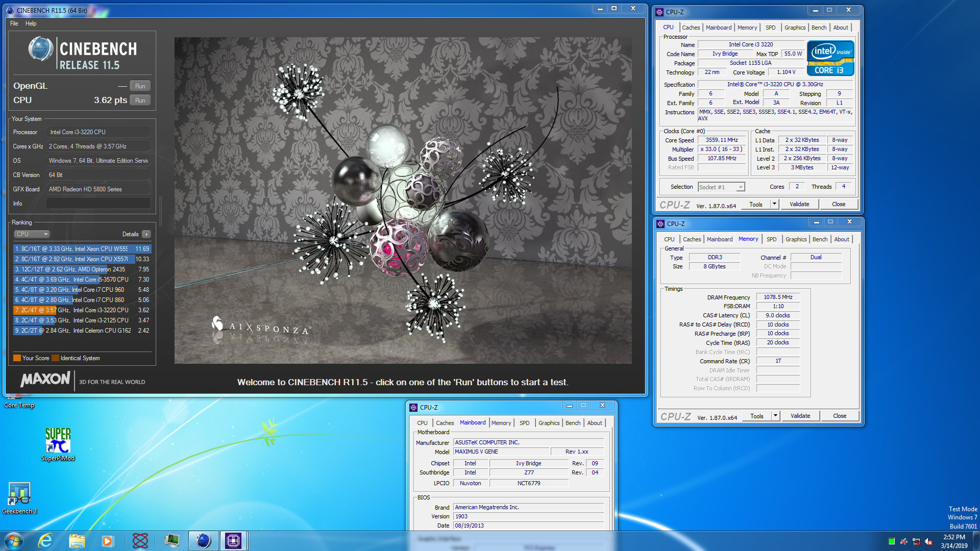Expand Tools dropdown arrow in Memory window
This screenshot has width=980, height=551.
click(775, 416)
